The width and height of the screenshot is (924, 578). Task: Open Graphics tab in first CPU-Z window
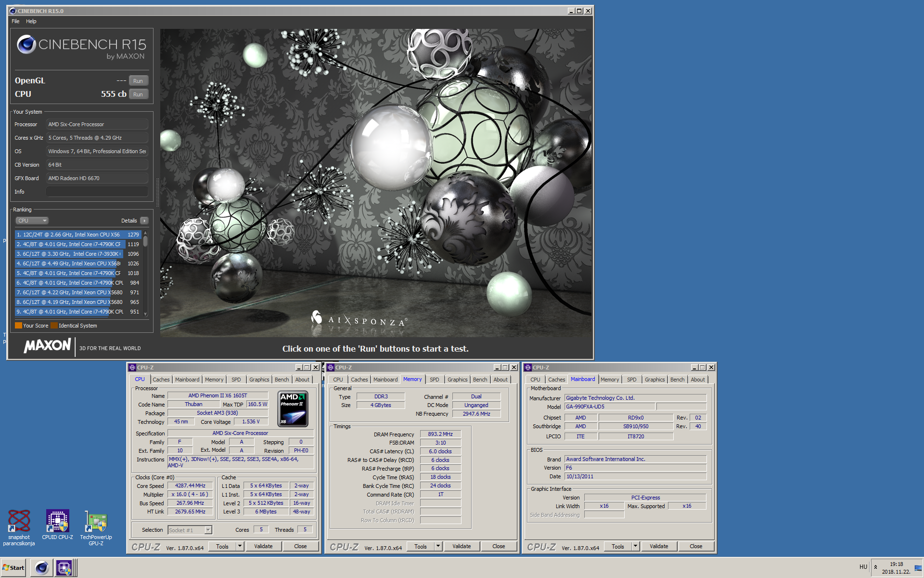click(x=259, y=380)
